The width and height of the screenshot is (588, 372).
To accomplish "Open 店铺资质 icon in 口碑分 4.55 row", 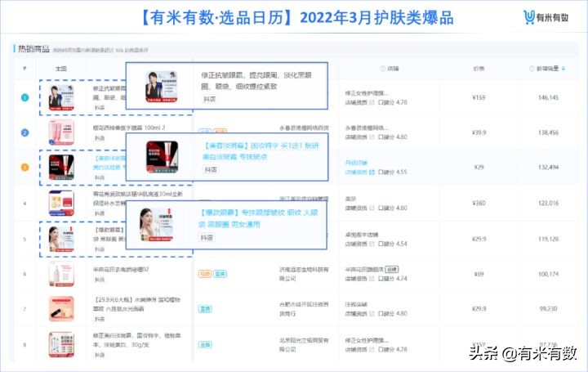I will pyautogui.click(x=372, y=173).
